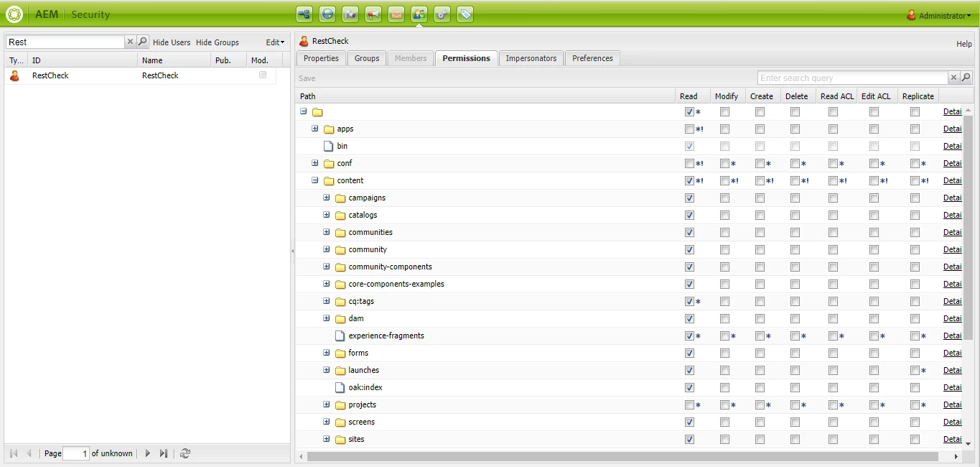Enable Edit ACL permission for sites

click(x=874, y=440)
